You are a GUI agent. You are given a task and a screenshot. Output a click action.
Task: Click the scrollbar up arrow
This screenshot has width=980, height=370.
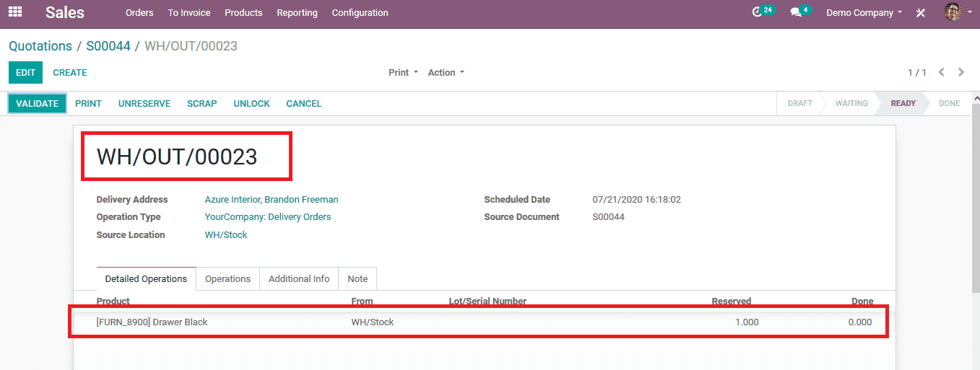pyautogui.click(x=975, y=97)
